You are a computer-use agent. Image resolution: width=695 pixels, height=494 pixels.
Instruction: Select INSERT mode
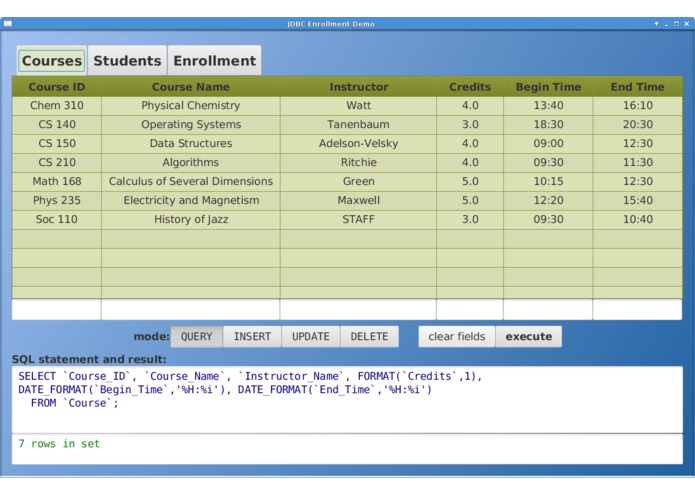tap(252, 337)
